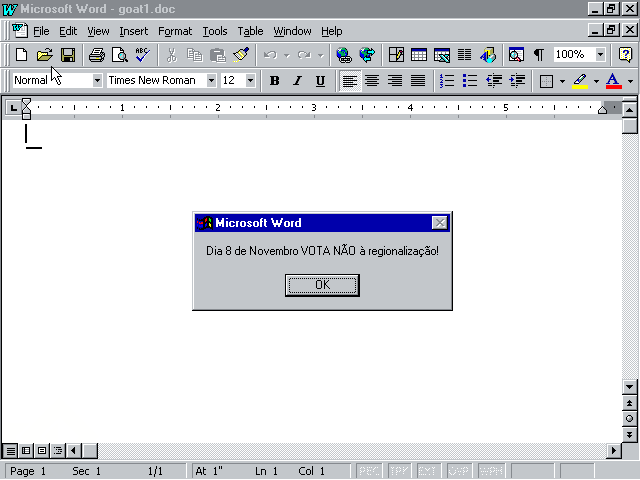Decrease the paragraph indent
This screenshot has width=640, height=480.
click(x=493, y=81)
